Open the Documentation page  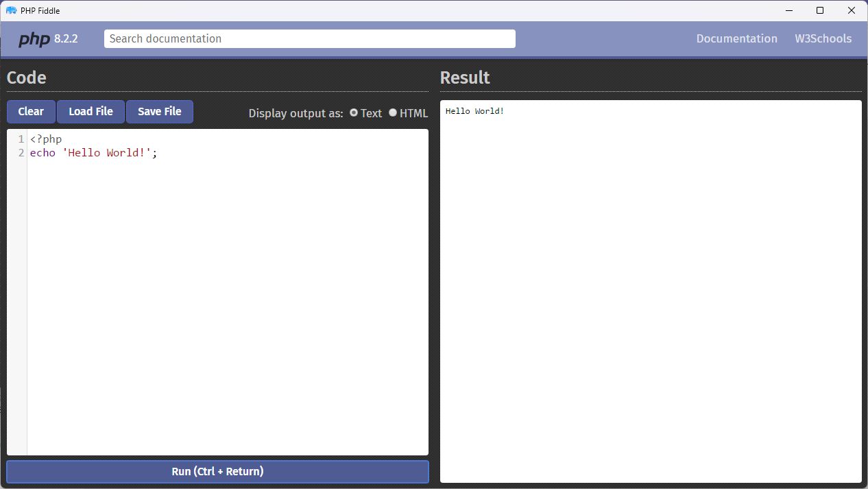click(736, 38)
